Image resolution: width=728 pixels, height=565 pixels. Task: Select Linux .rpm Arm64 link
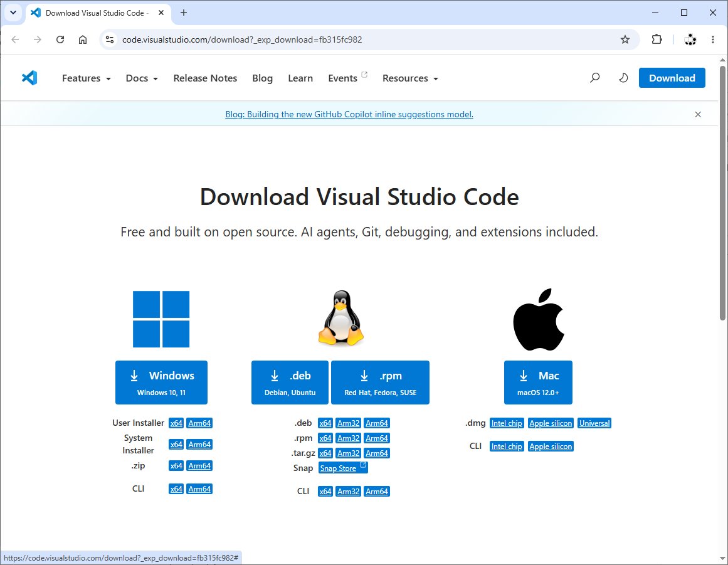point(376,438)
